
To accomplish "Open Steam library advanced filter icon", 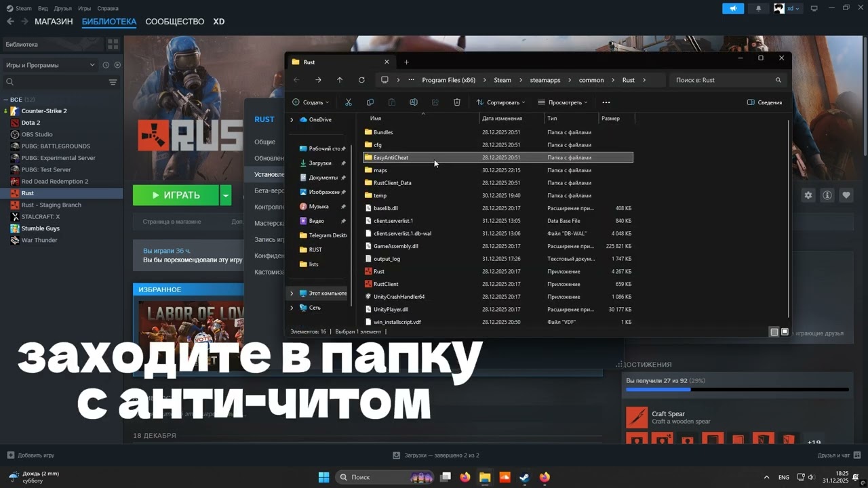I will point(113,82).
